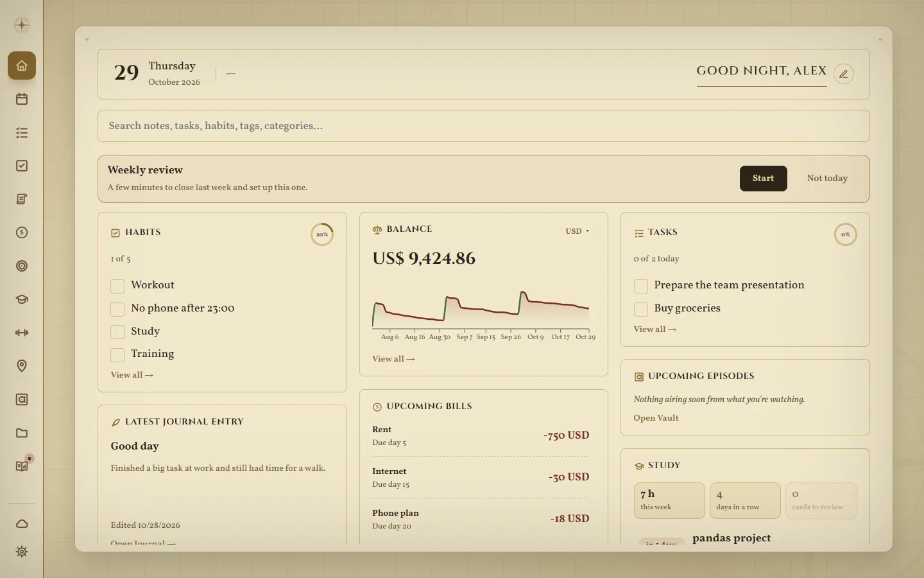
Task: Open the study graduation cap icon in sidebar
Action: (x=22, y=299)
